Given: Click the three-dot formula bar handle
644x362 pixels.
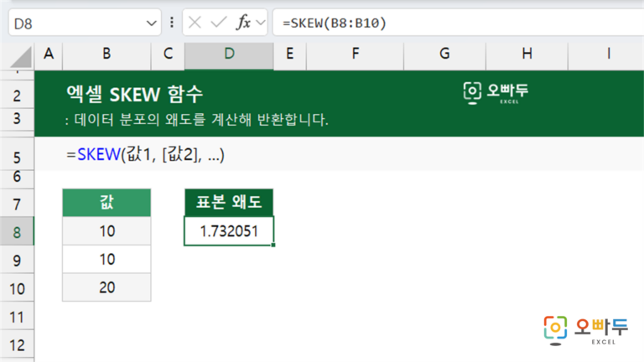Looking at the screenshot, I should (x=172, y=23).
